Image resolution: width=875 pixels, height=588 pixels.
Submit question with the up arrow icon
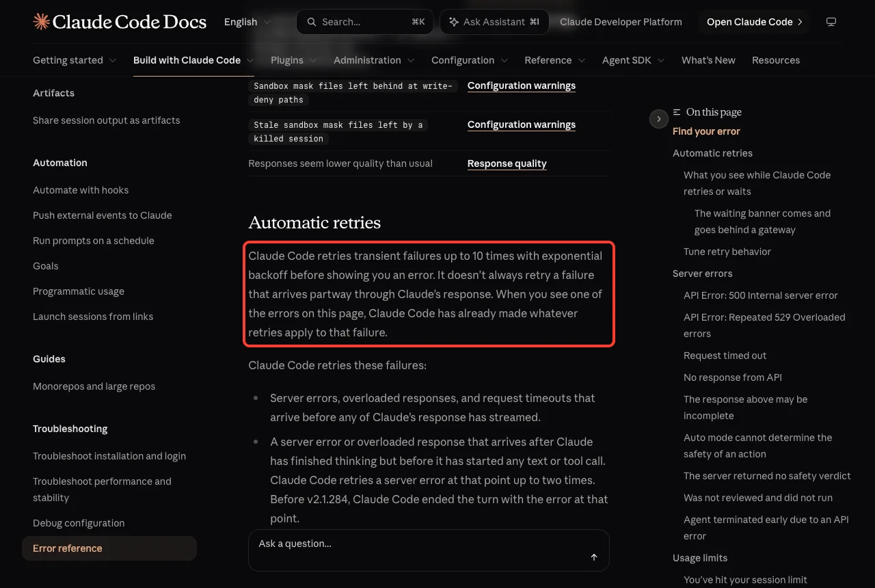[594, 557]
